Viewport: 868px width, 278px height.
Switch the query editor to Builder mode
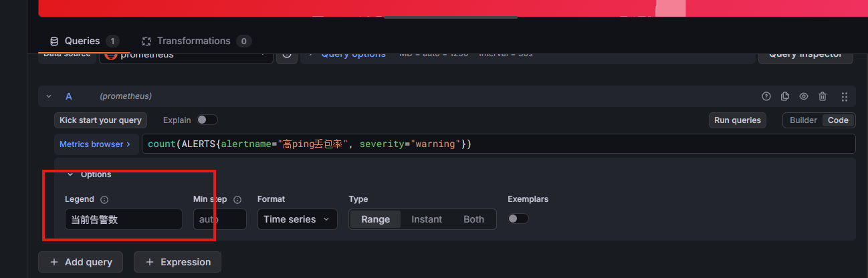click(803, 120)
